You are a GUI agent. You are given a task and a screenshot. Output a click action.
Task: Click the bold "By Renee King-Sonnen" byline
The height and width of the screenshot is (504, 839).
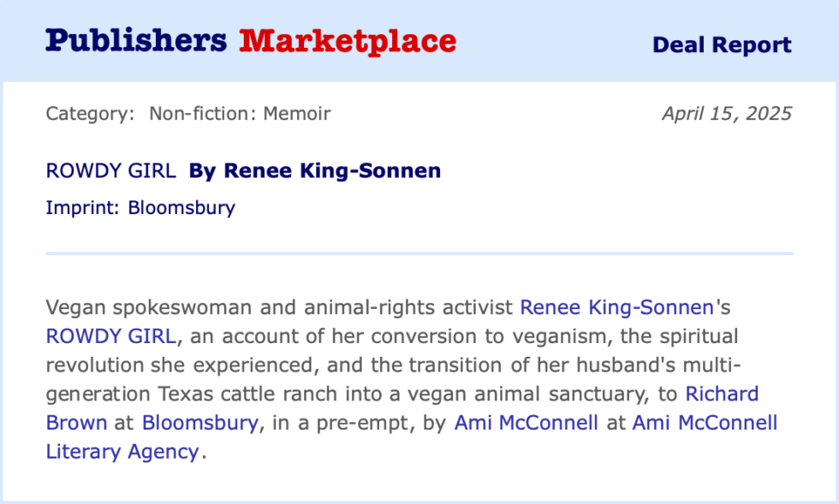point(315,171)
